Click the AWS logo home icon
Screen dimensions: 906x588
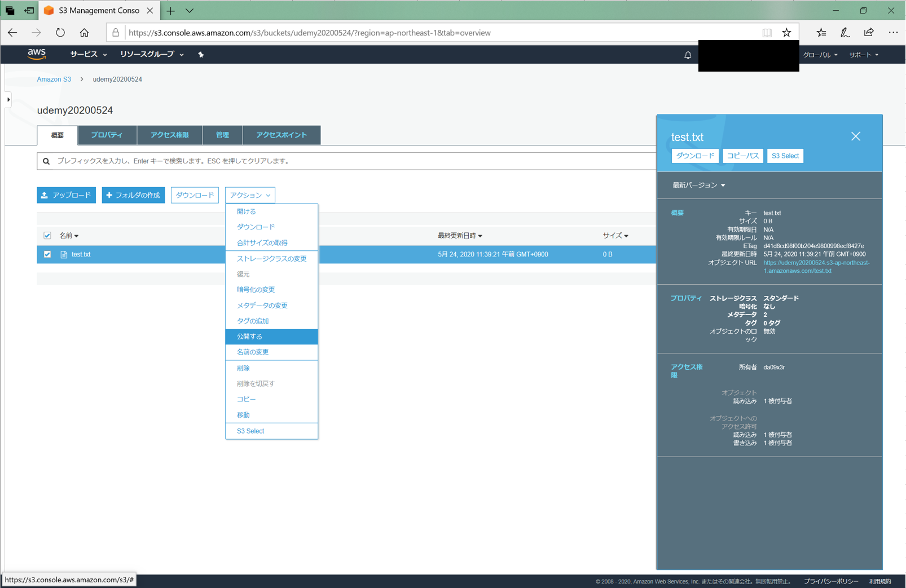pos(37,54)
